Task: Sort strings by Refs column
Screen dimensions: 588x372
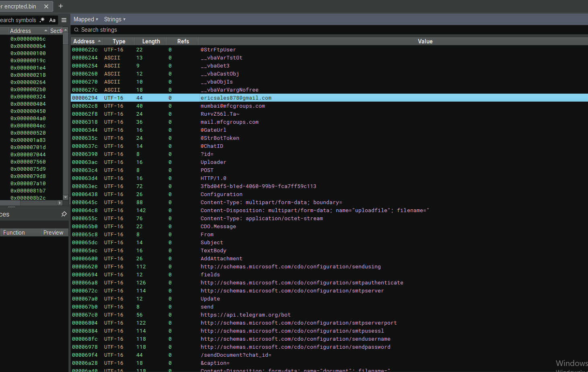Action: coord(183,41)
